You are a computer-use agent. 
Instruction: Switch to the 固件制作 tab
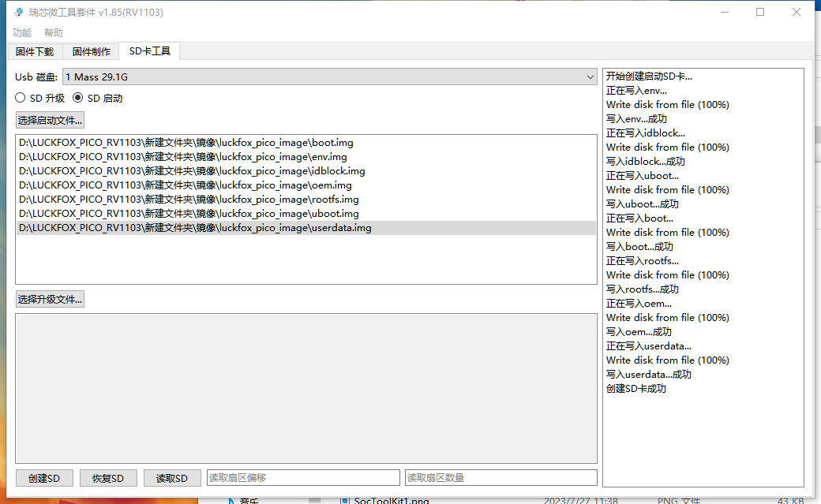pyautogui.click(x=91, y=51)
